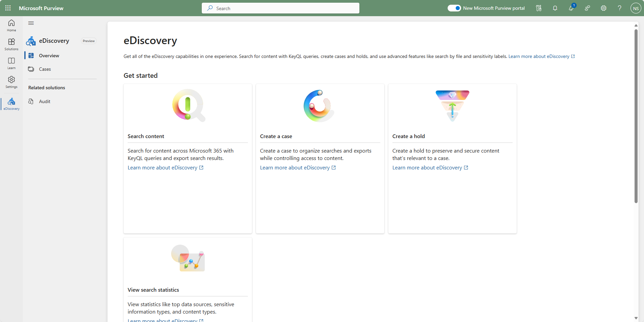The height and width of the screenshot is (322, 644).
Task: Open Settings in the left rail
Action: (x=11, y=82)
